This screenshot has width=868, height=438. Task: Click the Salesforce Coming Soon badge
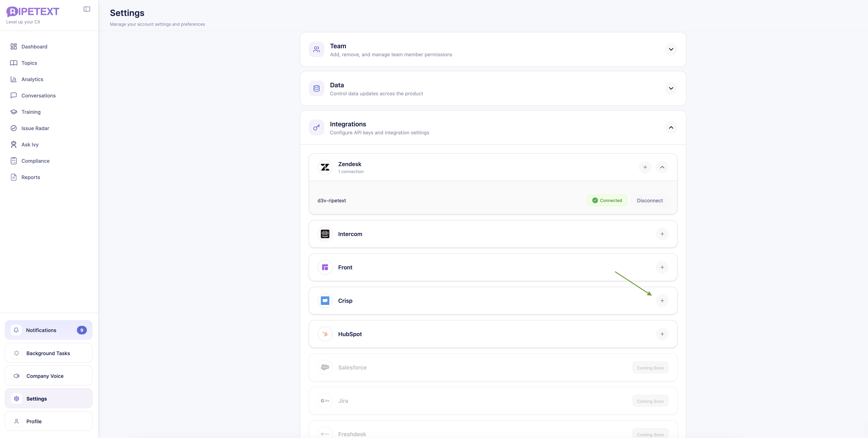tap(650, 368)
